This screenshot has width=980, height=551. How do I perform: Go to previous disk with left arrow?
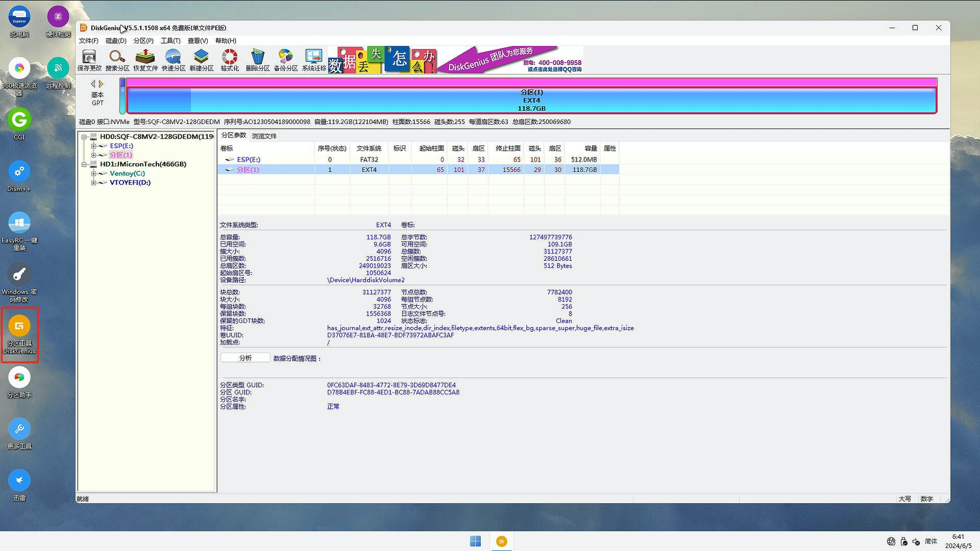(x=93, y=84)
